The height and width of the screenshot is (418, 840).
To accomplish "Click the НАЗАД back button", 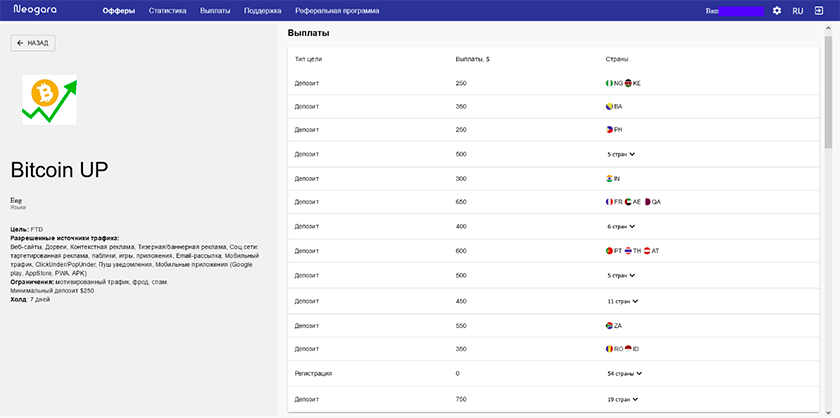I will pyautogui.click(x=33, y=43).
